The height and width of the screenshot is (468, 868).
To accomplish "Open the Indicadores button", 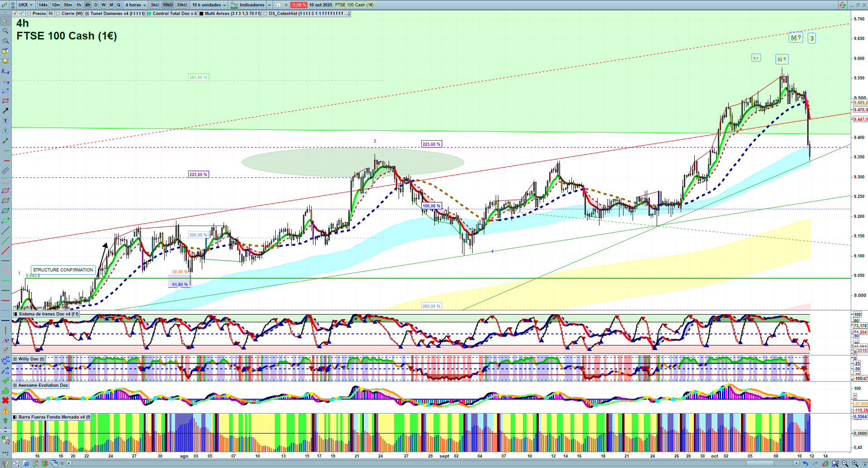I will [x=248, y=5].
